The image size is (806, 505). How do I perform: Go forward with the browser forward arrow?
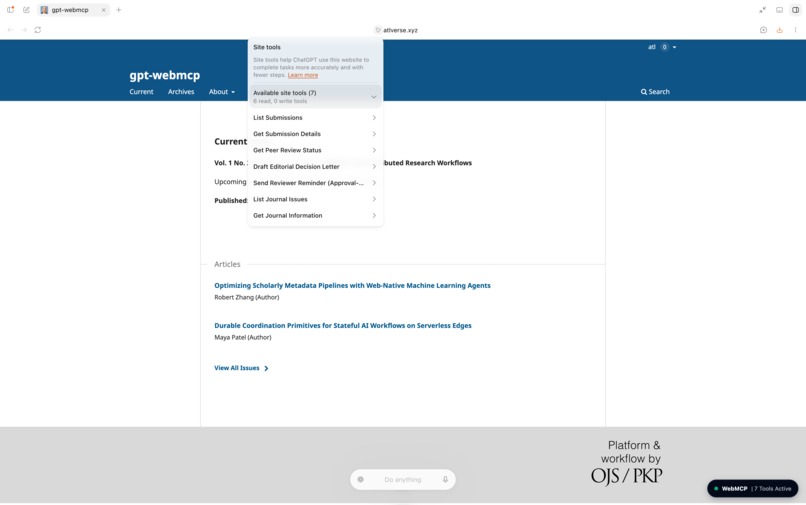(24, 30)
